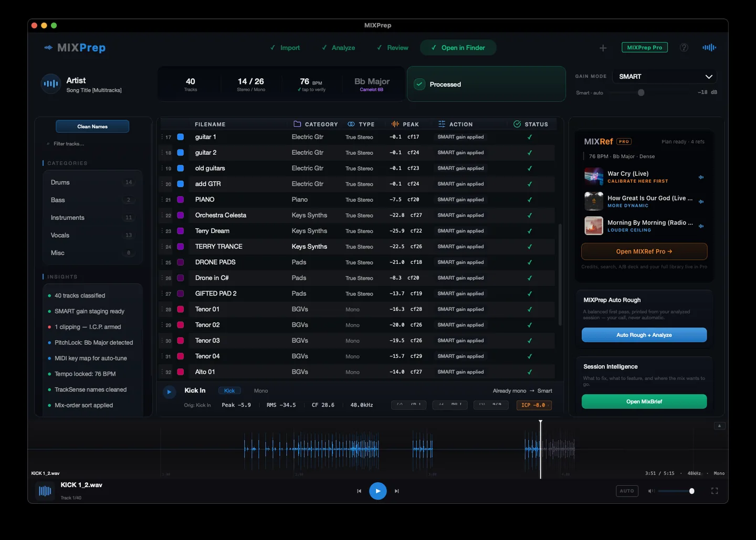
Task: Click the purple color tag for PIANO
Action: 181,199
